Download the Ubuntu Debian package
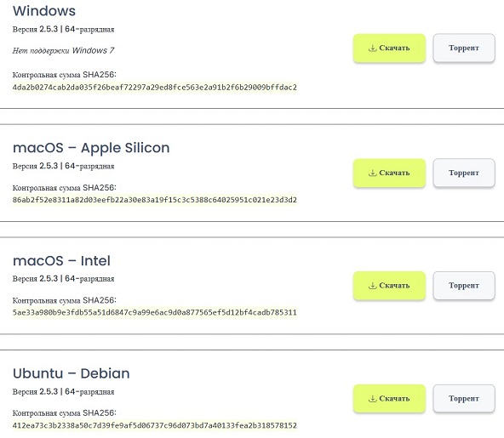The height and width of the screenshot is (438, 504). [x=389, y=399]
